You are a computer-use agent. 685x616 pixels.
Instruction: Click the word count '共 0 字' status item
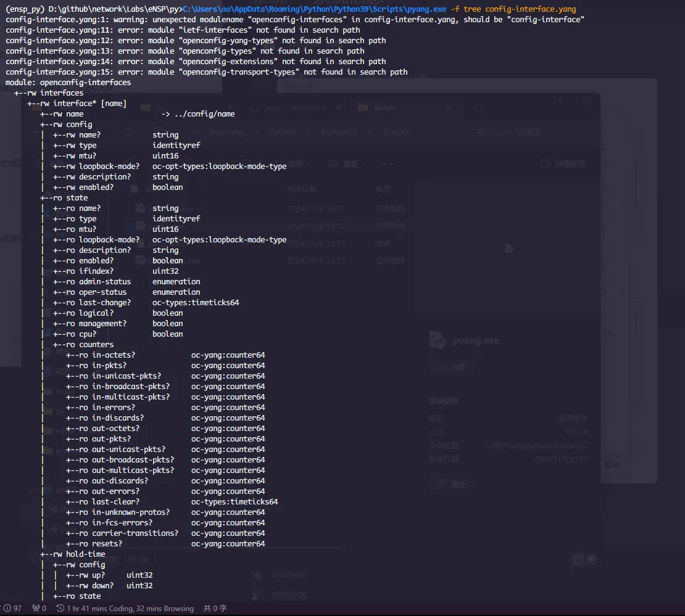pyautogui.click(x=215, y=608)
